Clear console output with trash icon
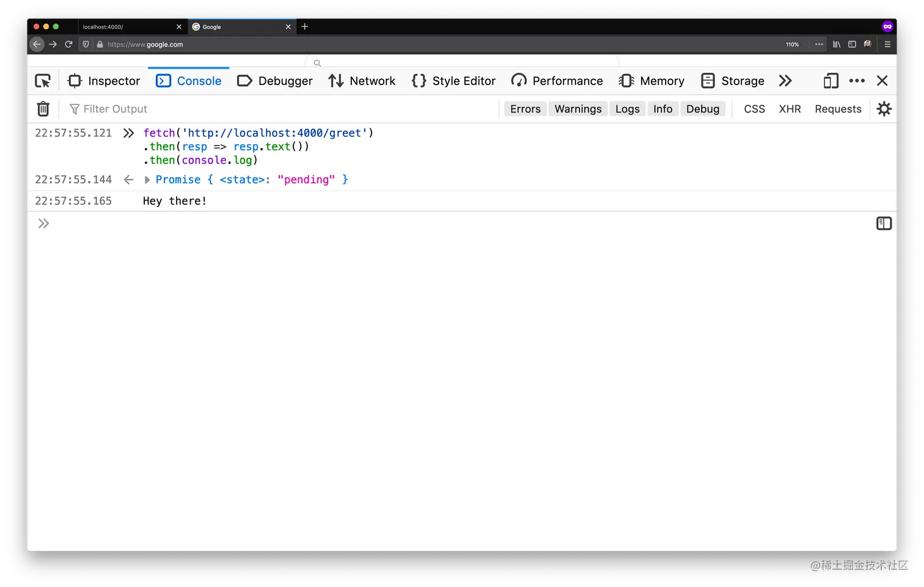 tap(43, 109)
